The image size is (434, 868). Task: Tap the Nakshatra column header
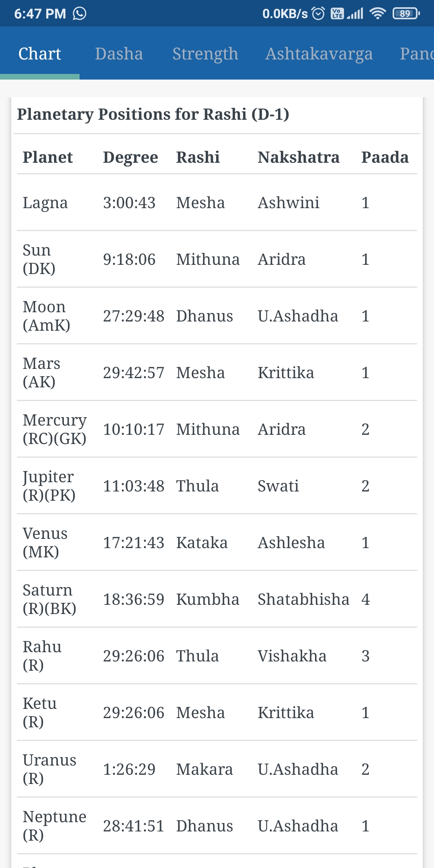[x=299, y=157]
